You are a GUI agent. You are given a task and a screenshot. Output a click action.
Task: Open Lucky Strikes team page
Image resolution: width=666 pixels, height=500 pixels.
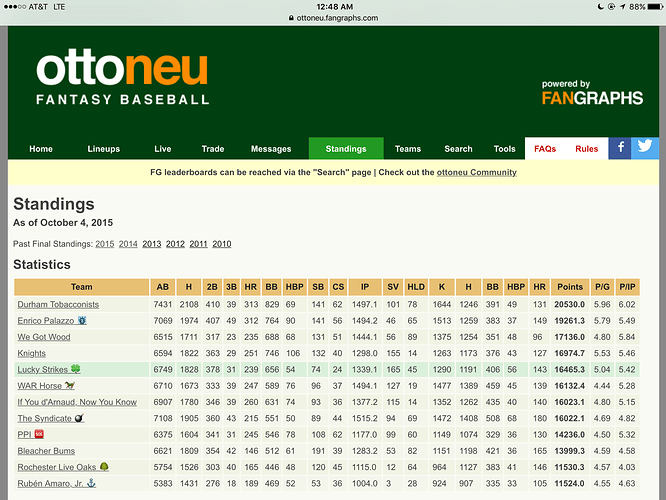42,369
